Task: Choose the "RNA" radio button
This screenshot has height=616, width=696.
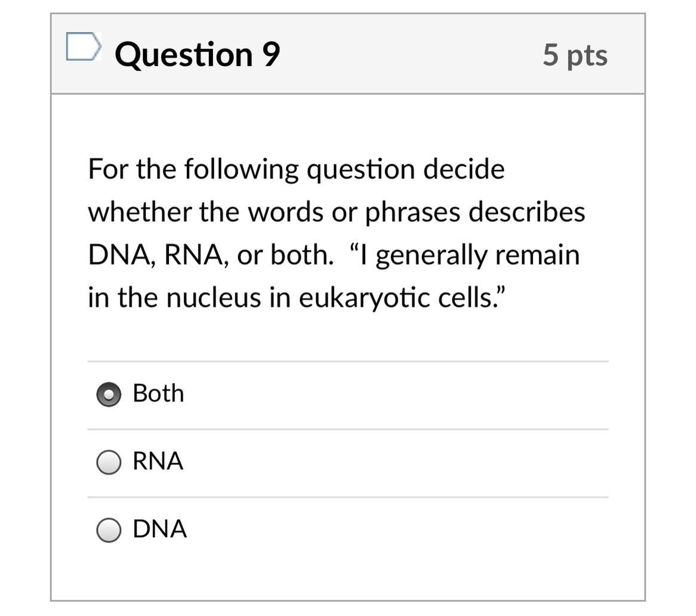Action: coord(109,462)
